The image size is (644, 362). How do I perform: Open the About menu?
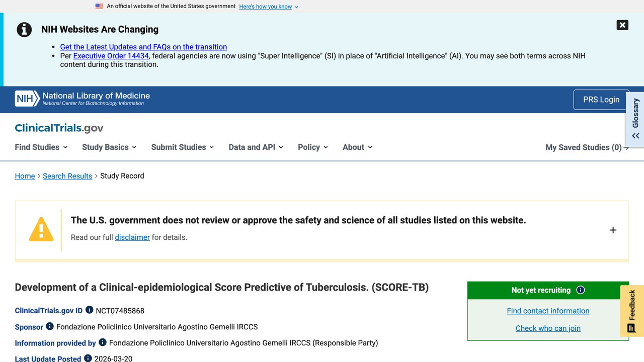pyautogui.click(x=357, y=147)
